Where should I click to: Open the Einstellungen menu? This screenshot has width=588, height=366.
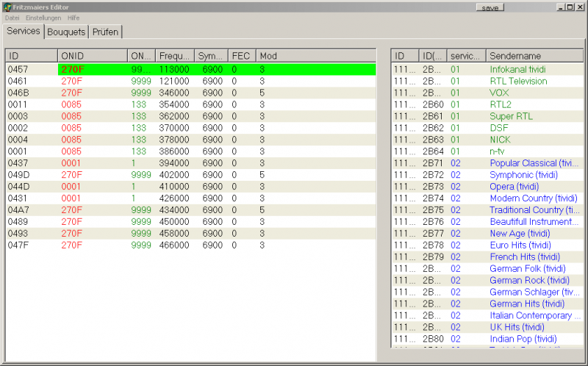coord(43,18)
